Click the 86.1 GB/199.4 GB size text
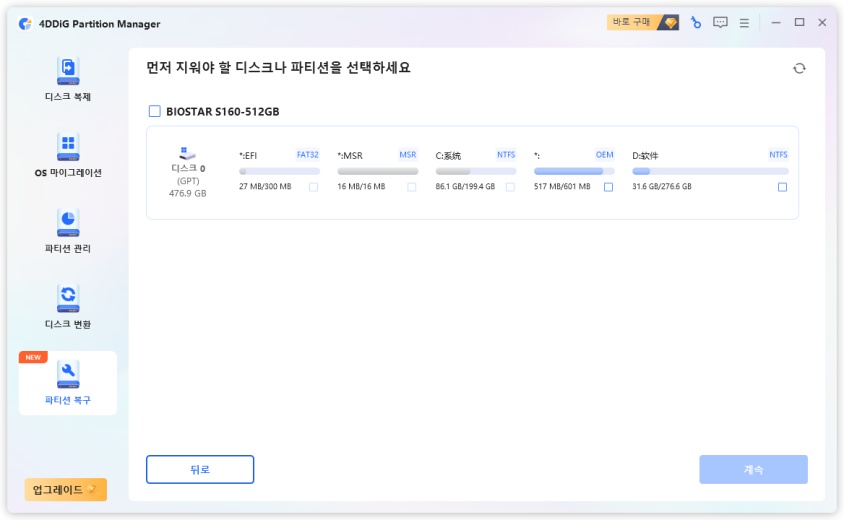844x520 pixels. coord(465,187)
